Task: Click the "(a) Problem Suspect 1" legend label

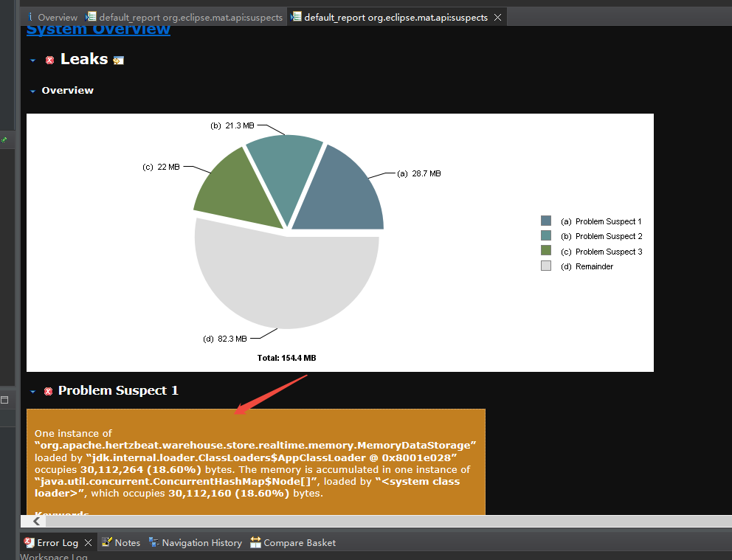Action: coord(601,221)
